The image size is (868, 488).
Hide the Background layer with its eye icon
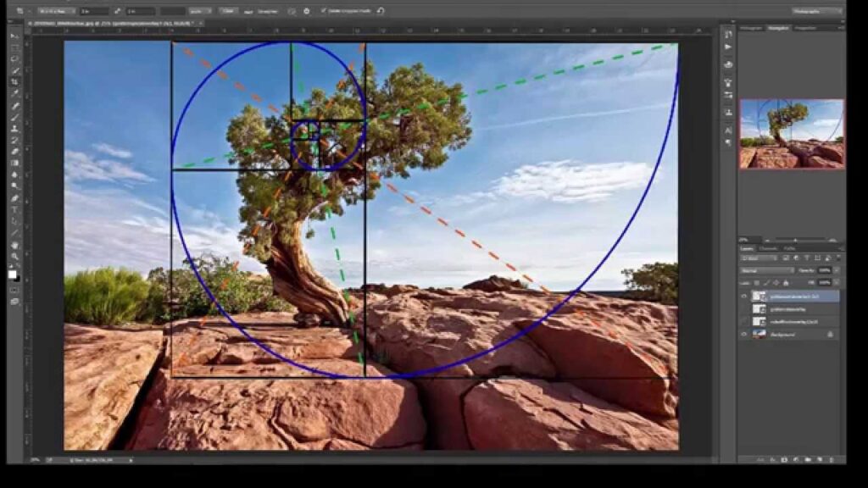pyautogui.click(x=744, y=334)
